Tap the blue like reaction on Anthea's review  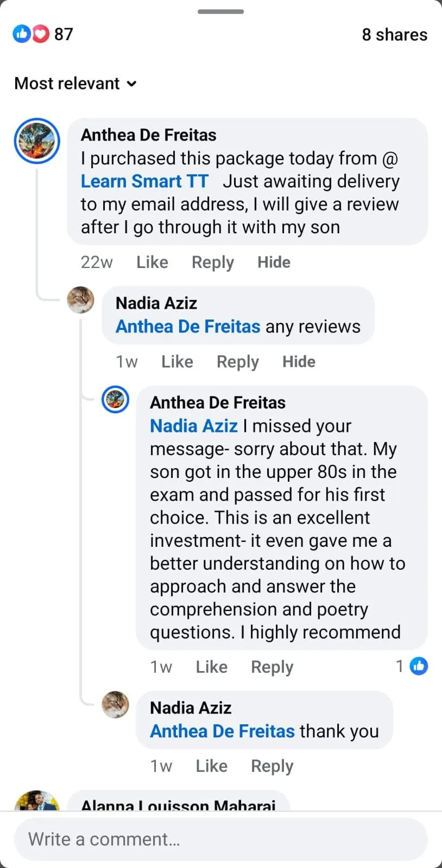tap(418, 666)
